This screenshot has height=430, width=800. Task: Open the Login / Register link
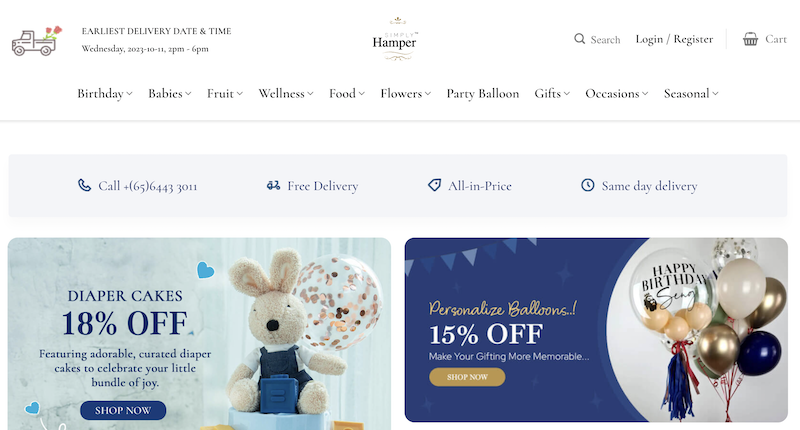pyautogui.click(x=674, y=39)
